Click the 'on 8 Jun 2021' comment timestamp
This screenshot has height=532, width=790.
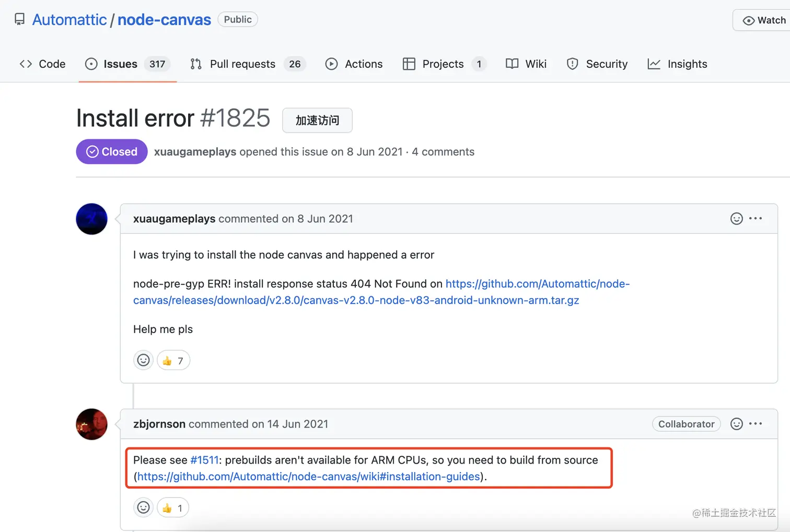click(x=317, y=219)
